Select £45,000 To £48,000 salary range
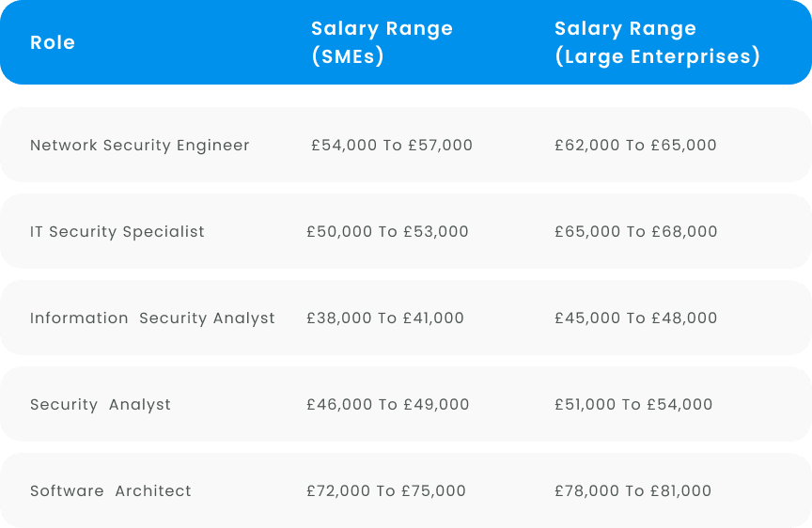The image size is (812, 528). pyautogui.click(x=636, y=318)
